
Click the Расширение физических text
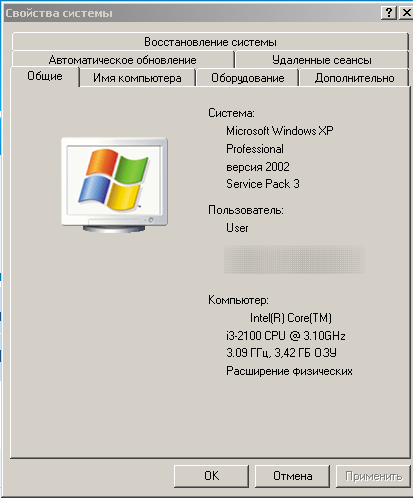click(289, 371)
